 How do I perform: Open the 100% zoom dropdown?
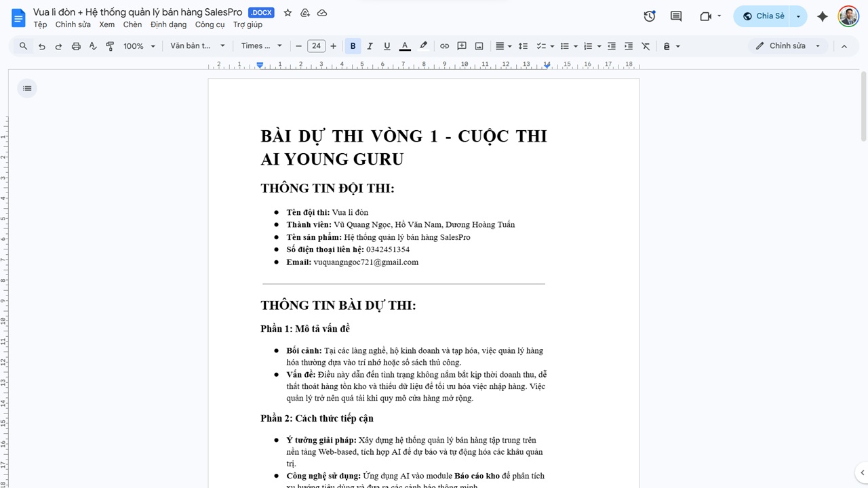tap(139, 46)
